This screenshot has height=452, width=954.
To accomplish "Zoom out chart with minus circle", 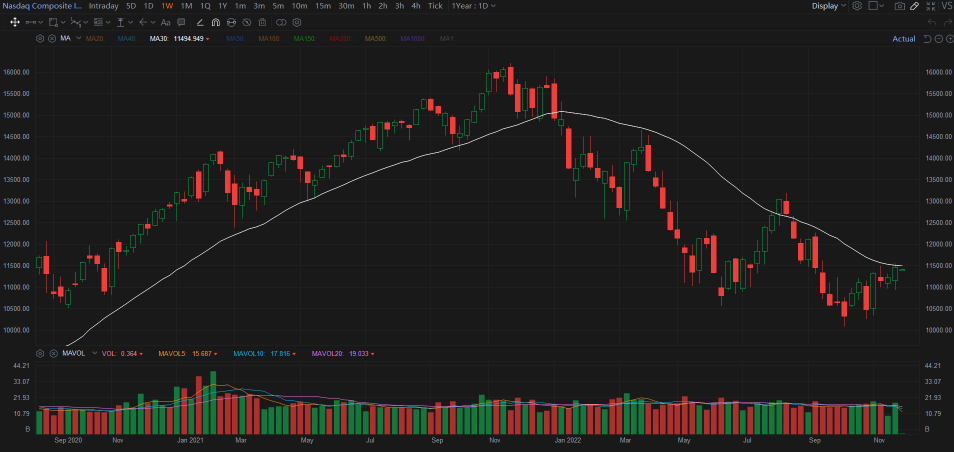I will [938, 38].
